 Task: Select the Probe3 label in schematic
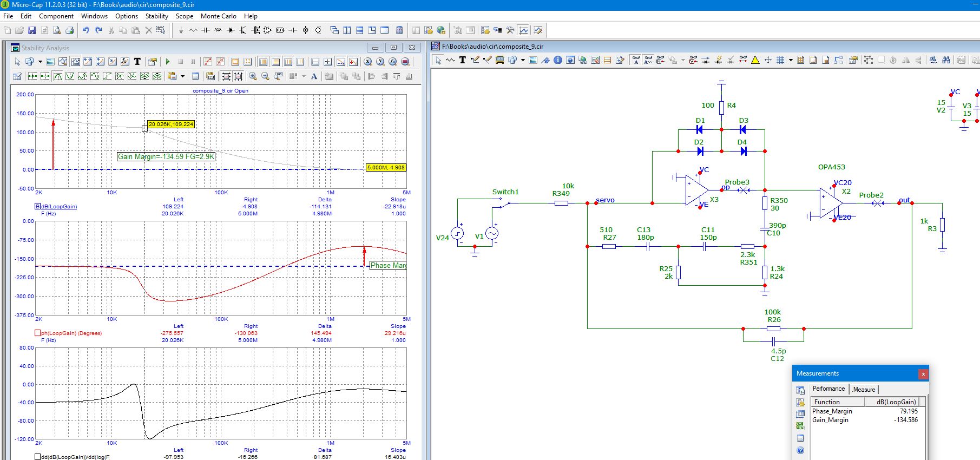click(737, 182)
